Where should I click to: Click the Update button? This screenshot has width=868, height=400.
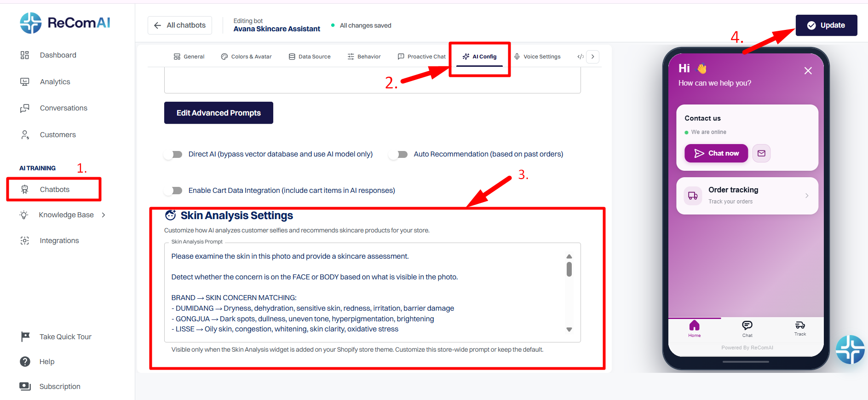(x=827, y=25)
